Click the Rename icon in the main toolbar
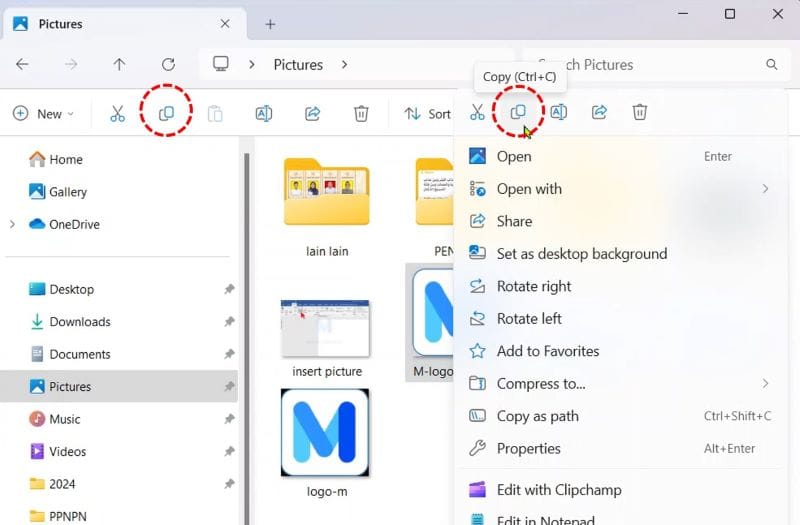The width and height of the screenshot is (800, 525). point(264,114)
